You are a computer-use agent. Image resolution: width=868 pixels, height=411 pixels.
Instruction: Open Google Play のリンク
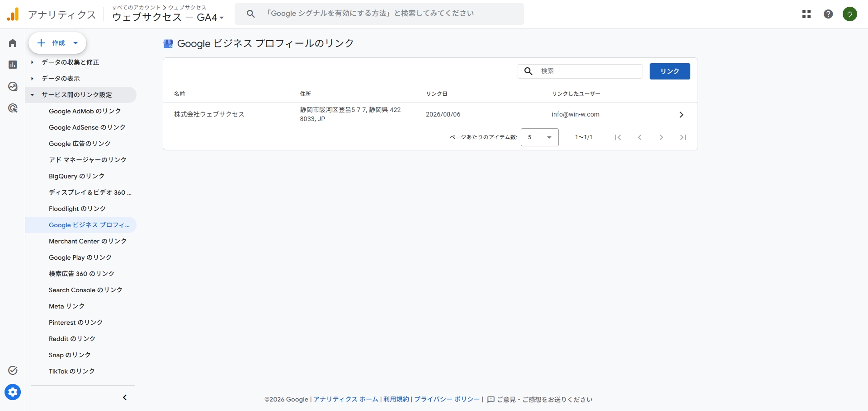coord(80,257)
